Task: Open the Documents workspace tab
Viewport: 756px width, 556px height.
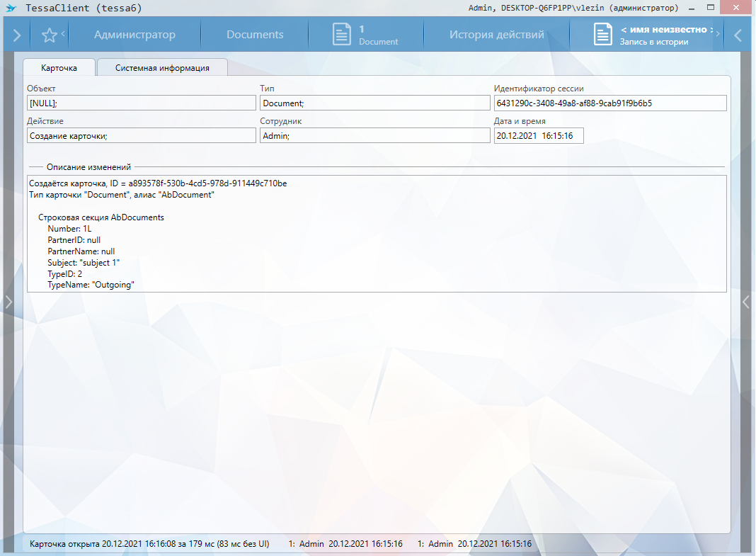Action: point(255,35)
